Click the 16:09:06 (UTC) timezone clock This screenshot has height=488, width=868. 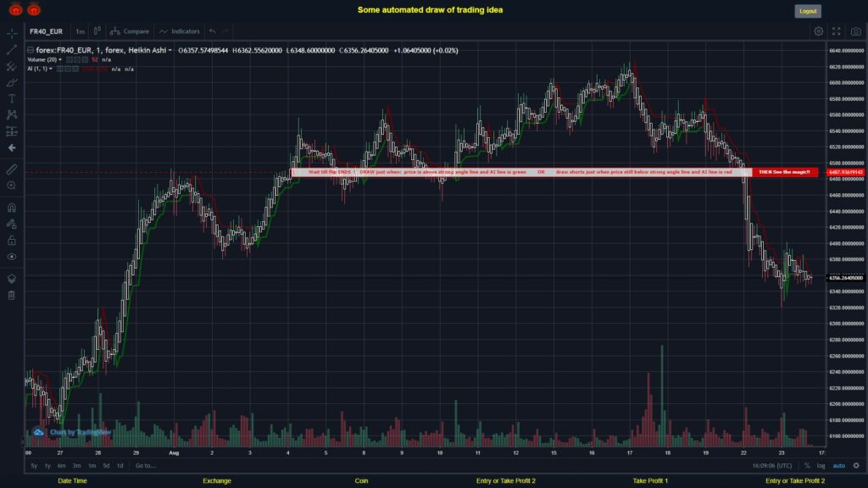771,466
